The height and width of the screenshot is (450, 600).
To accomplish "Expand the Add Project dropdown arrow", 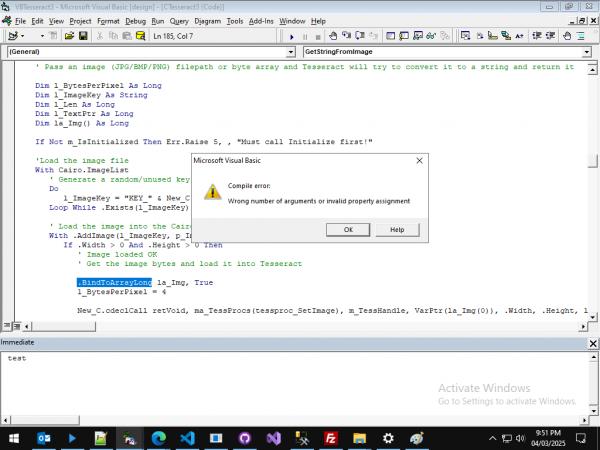I will [23, 36].
